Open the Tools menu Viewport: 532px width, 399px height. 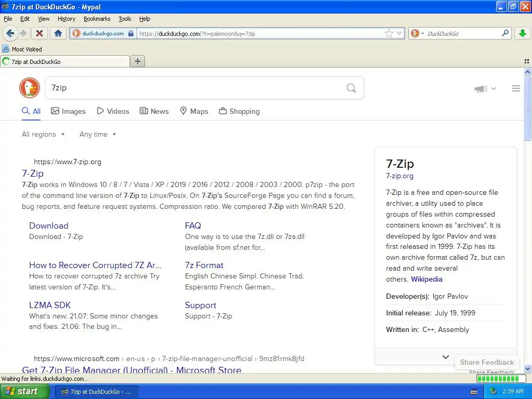125,19
